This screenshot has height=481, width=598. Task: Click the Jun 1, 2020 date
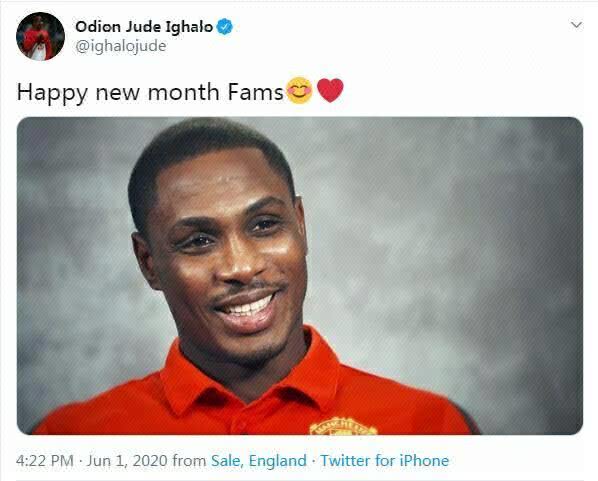[127, 460]
